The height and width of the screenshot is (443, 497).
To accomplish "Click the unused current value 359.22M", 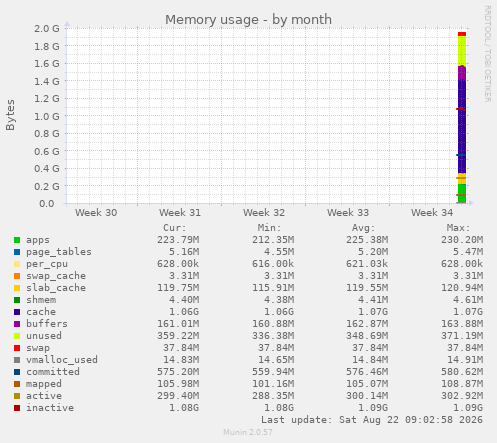I will (x=178, y=336).
